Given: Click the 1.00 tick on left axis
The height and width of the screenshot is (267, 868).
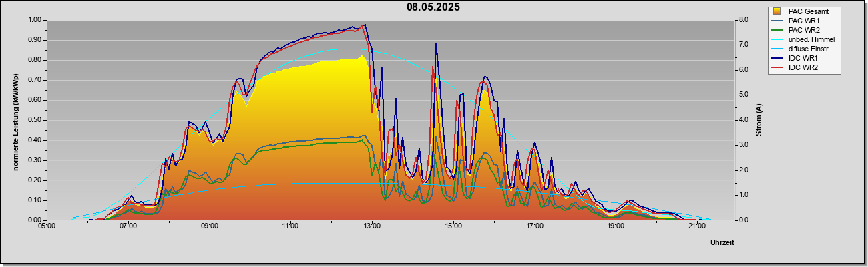Looking at the screenshot, I should [35, 20].
